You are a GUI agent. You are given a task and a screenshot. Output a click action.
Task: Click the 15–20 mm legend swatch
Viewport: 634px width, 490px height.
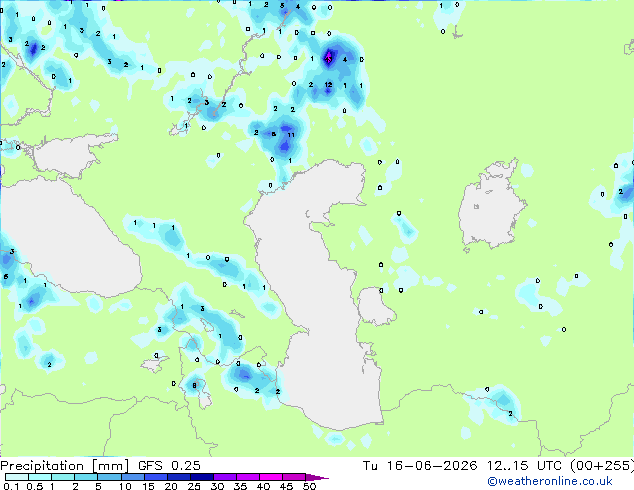tap(155, 477)
